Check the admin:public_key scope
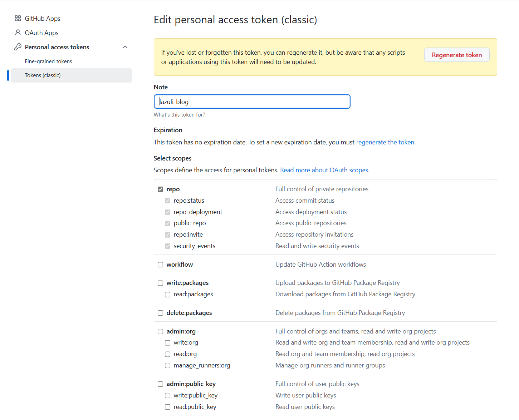This screenshot has width=519, height=420. [x=161, y=384]
